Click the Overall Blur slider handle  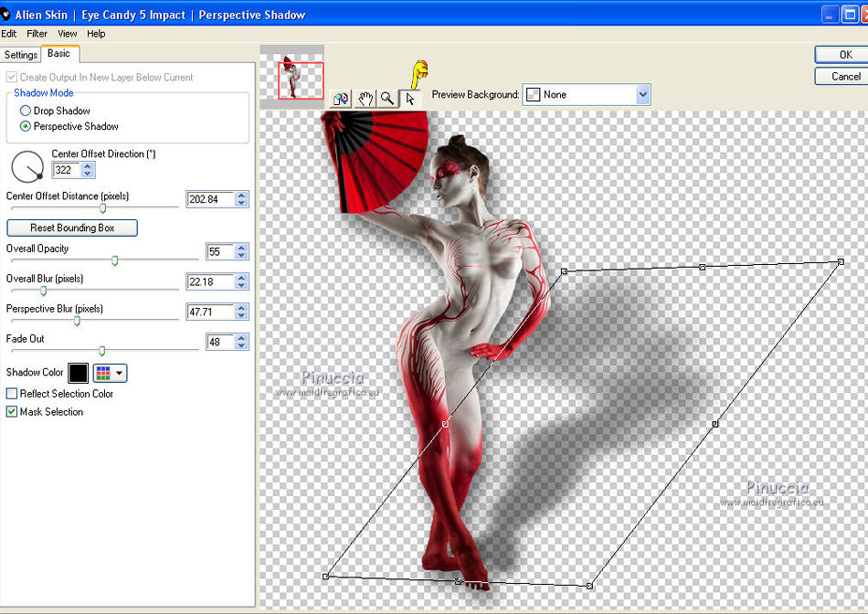click(x=43, y=291)
